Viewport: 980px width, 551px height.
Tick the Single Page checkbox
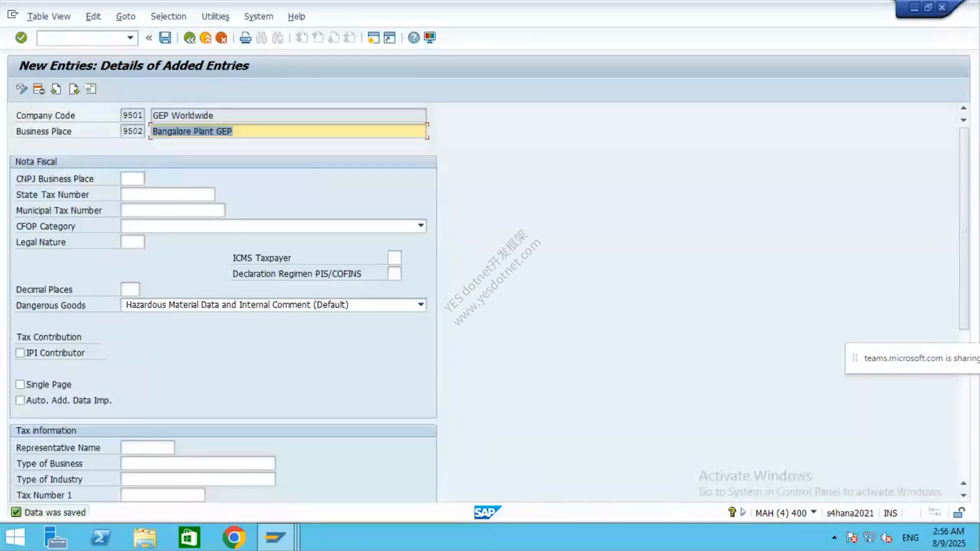coord(20,385)
